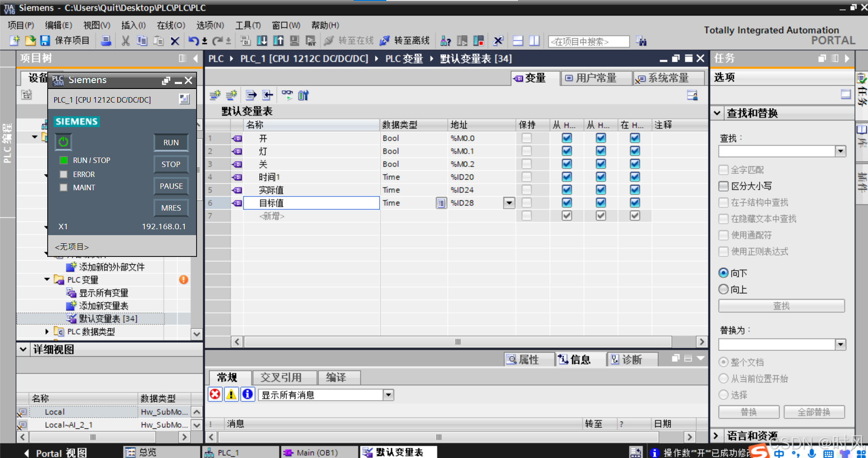Uncheck visible in HMI for 目标值
Viewport: 868px width, 458px height.
[x=635, y=202]
